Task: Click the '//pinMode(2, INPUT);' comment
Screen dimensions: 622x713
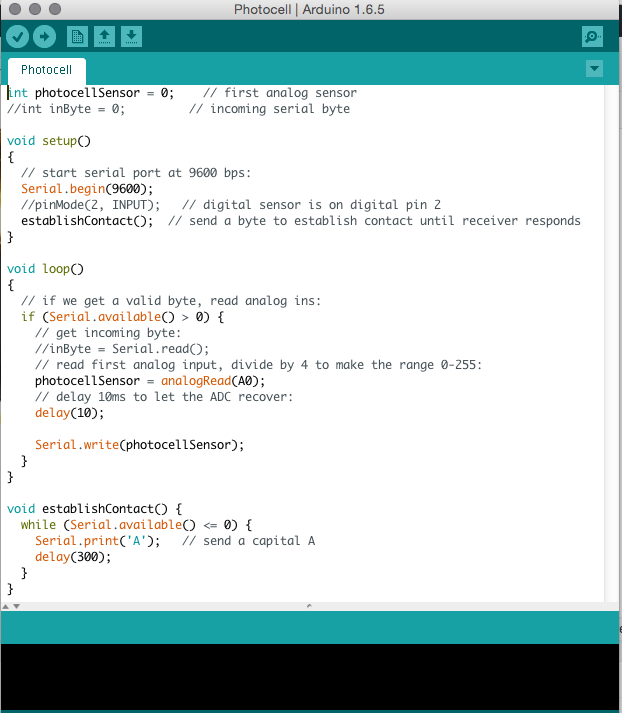Action: [x=90, y=205]
